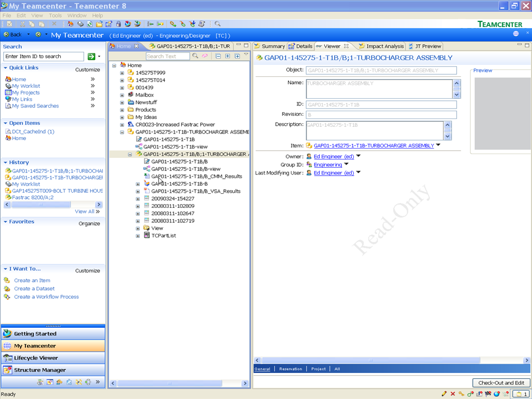Open the dropdown arrow next to Owner
This screenshot has height=399, width=532.
358,156
